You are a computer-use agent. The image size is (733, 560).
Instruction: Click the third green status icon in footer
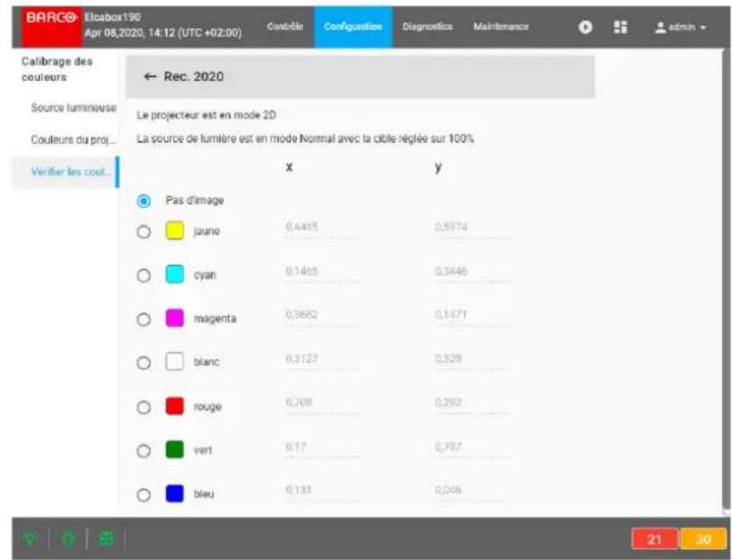(x=106, y=538)
